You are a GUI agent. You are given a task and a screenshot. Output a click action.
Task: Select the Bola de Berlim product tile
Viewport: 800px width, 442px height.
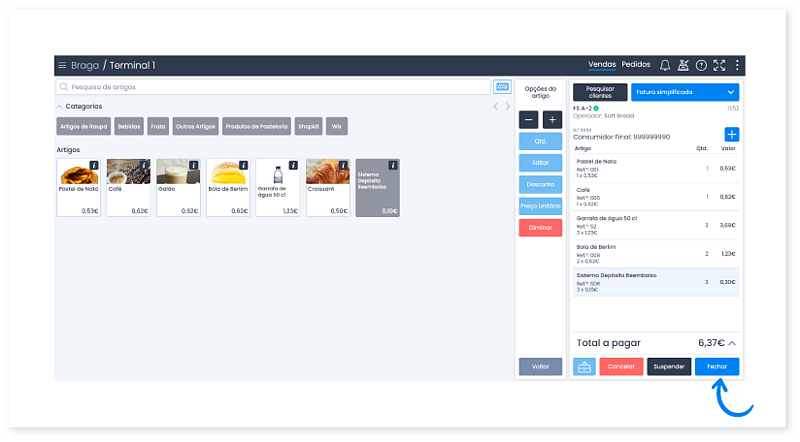tap(227, 187)
